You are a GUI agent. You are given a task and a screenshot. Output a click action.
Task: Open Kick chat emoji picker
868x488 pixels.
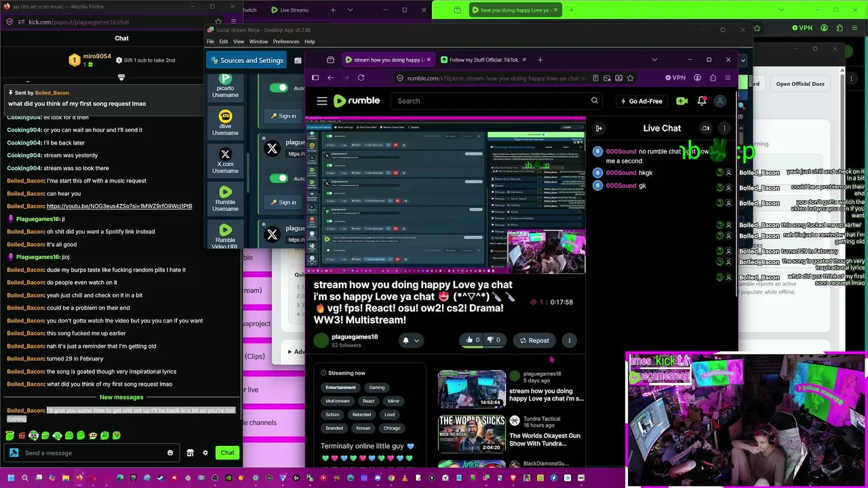[x=170, y=453]
